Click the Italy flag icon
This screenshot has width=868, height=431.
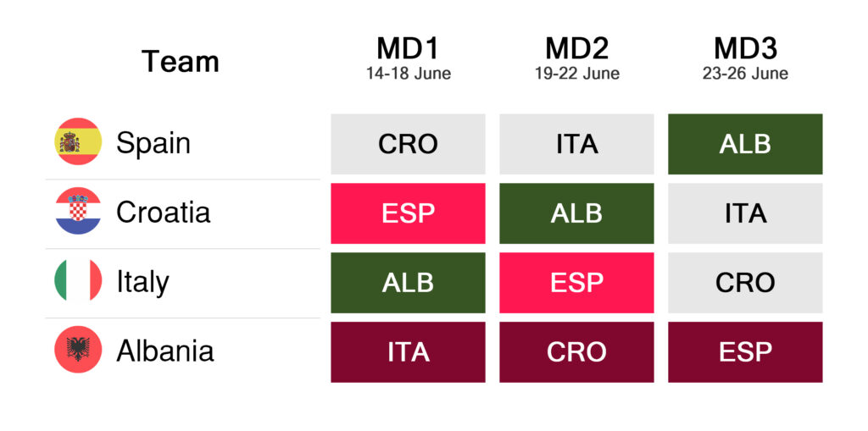point(78,281)
